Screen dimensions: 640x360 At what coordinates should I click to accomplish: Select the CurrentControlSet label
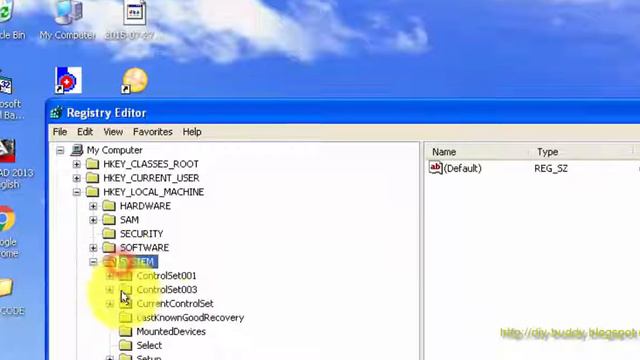[175, 303]
